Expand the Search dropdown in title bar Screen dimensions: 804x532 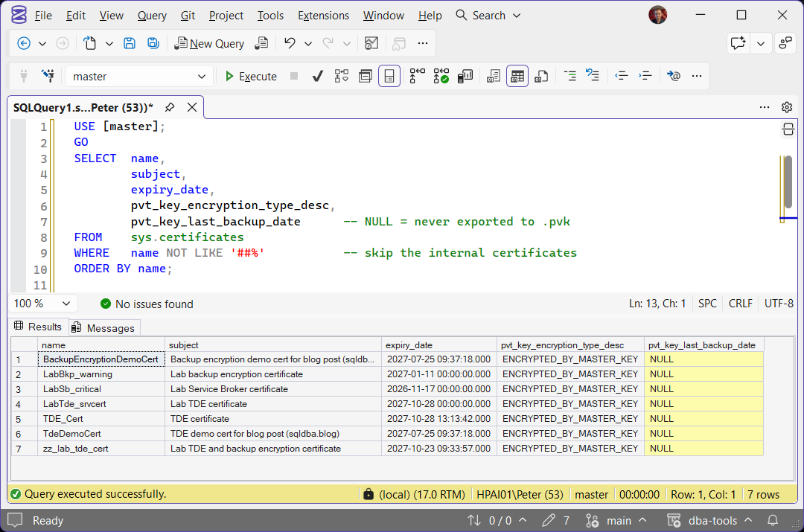(x=517, y=16)
